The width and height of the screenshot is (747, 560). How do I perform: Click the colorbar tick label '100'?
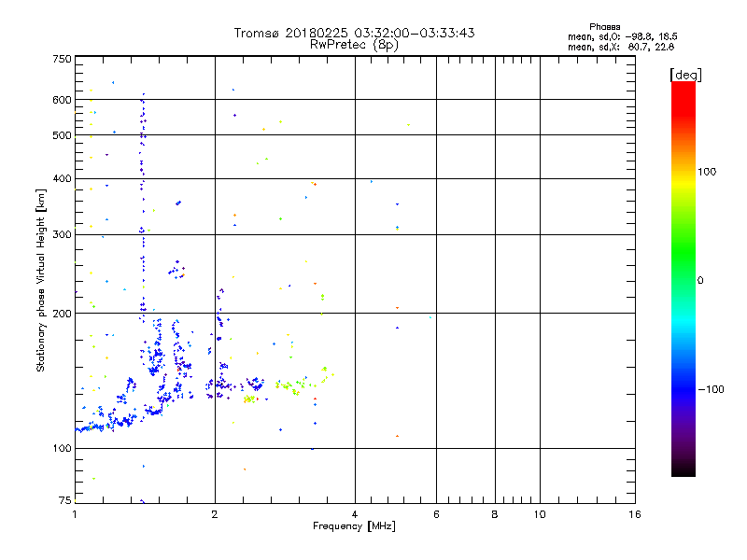click(707, 172)
